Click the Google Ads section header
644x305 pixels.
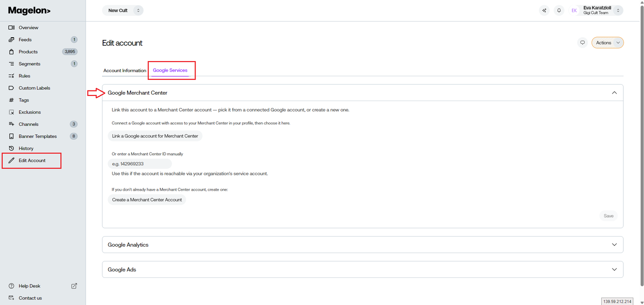[362, 270]
